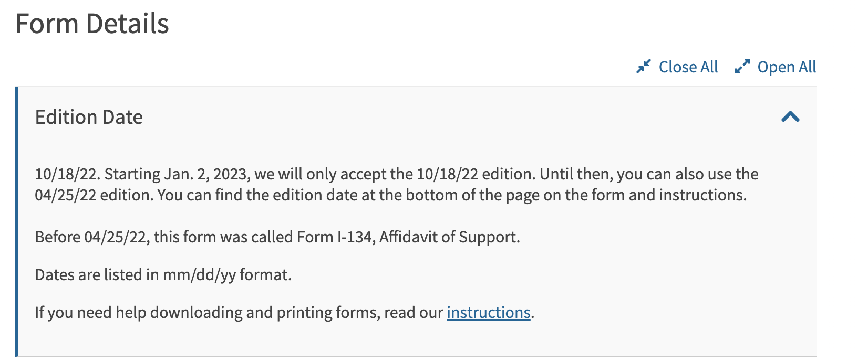The width and height of the screenshot is (868, 361).
Task: Select the Close All text link
Action: click(688, 67)
